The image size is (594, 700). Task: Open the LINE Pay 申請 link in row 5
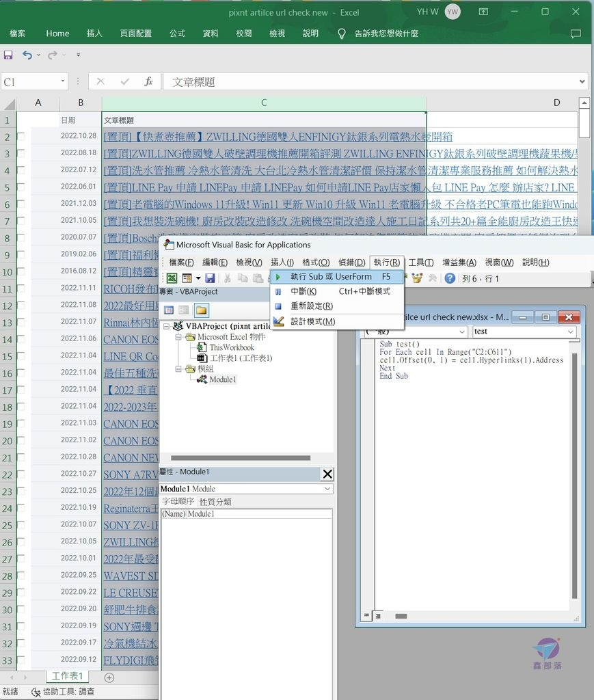click(340, 187)
